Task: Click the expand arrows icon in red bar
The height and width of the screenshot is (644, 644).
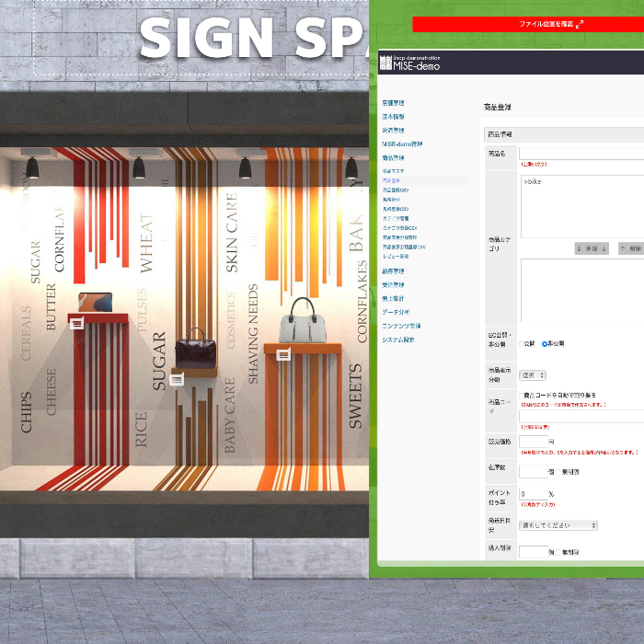Action: click(579, 25)
